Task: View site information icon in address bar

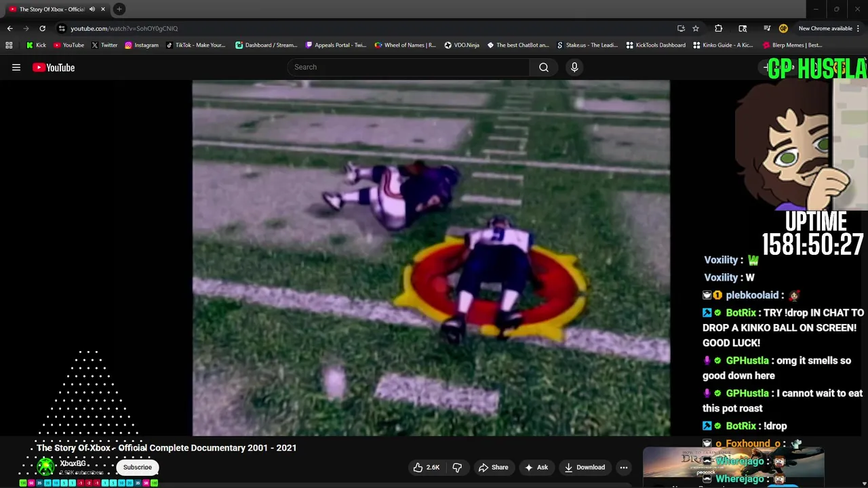Action: [62, 28]
